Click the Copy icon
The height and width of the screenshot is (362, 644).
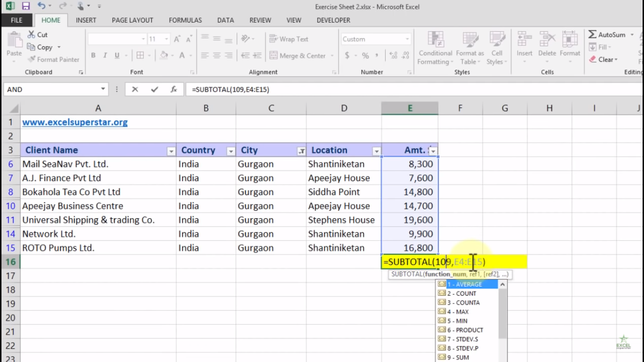pos(32,47)
